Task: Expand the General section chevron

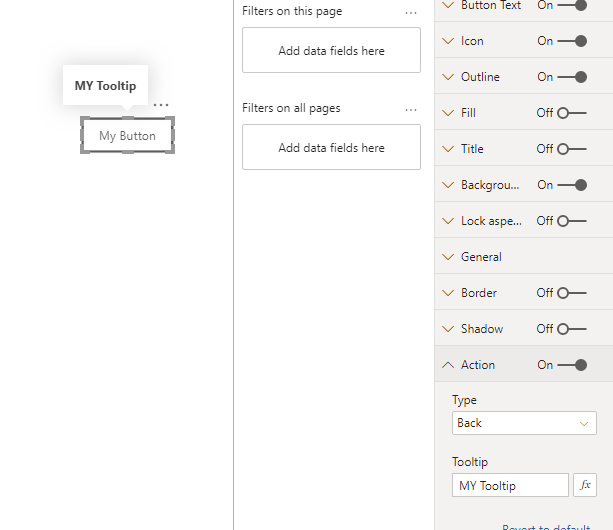Action: tap(448, 257)
